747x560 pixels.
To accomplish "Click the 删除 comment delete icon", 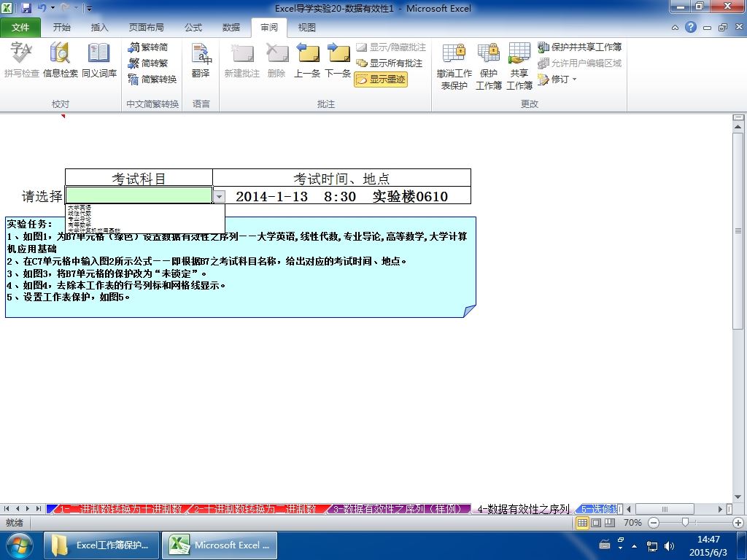I will coord(276,60).
